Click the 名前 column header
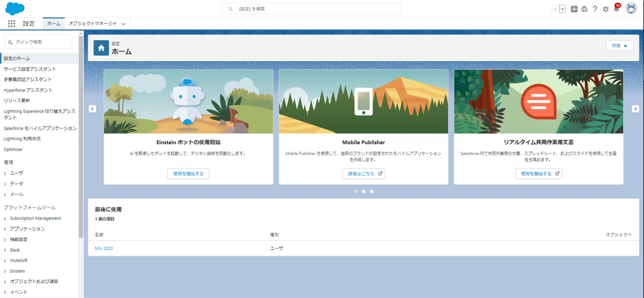The image size is (644, 298). [x=99, y=235]
